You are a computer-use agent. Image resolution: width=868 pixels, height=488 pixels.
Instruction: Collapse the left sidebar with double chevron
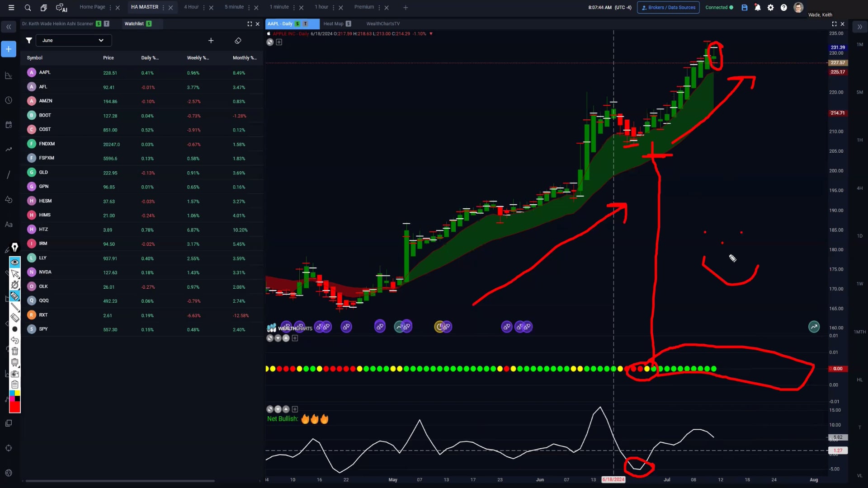(9, 27)
